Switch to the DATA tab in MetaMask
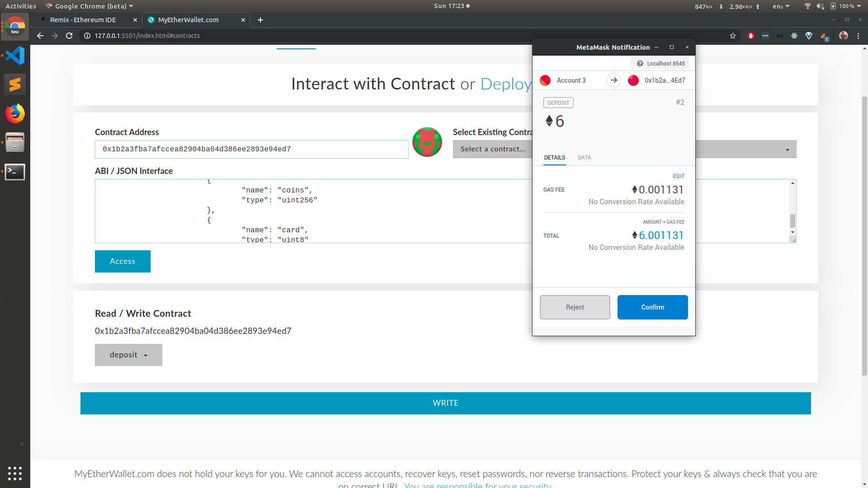Screen dimensions: 868x488 [x=584, y=158]
